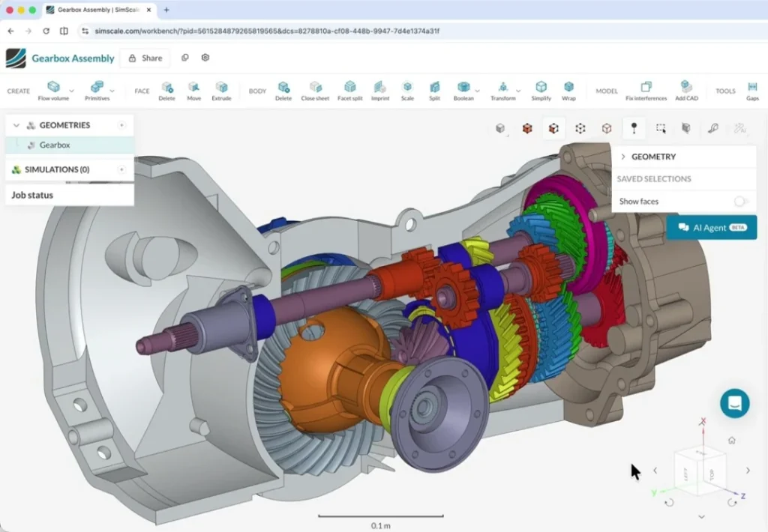
Task: Click the Wrap tool in the toolbar
Action: [568, 88]
